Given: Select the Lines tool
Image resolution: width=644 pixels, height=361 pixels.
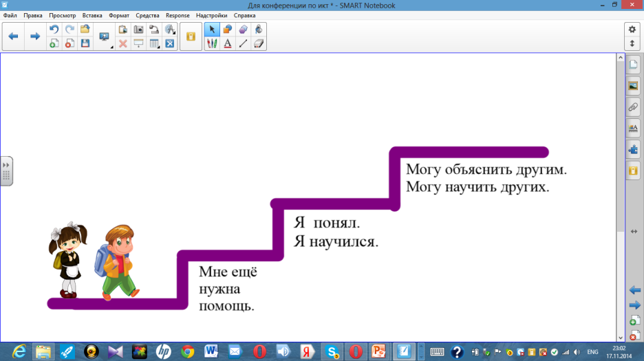Looking at the screenshot, I should pos(243,43).
